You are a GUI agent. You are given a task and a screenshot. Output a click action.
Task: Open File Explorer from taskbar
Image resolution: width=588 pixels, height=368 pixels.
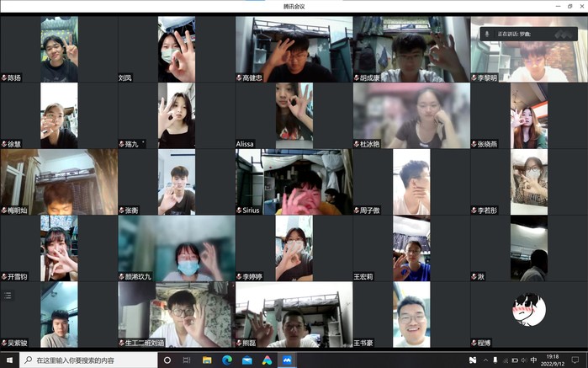pyautogui.click(x=208, y=360)
